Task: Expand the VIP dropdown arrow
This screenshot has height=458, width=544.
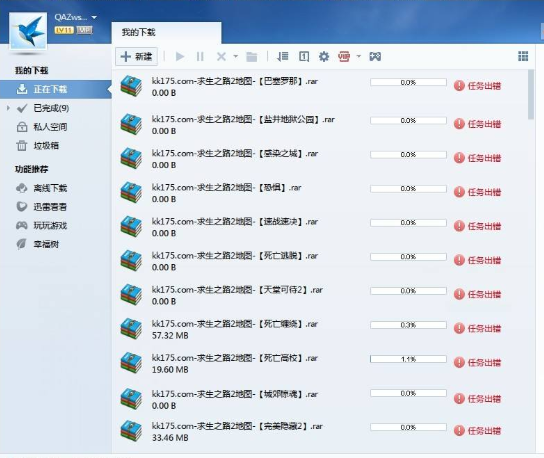Action: [x=359, y=57]
